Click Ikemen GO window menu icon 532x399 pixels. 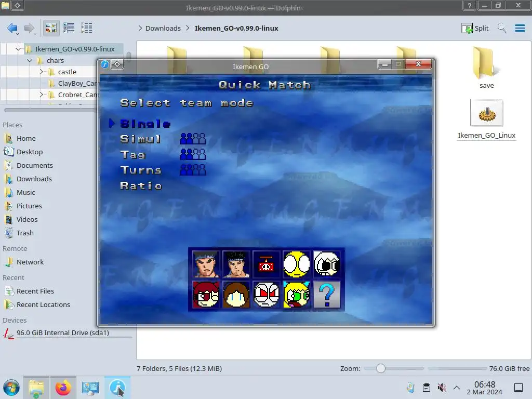click(105, 64)
